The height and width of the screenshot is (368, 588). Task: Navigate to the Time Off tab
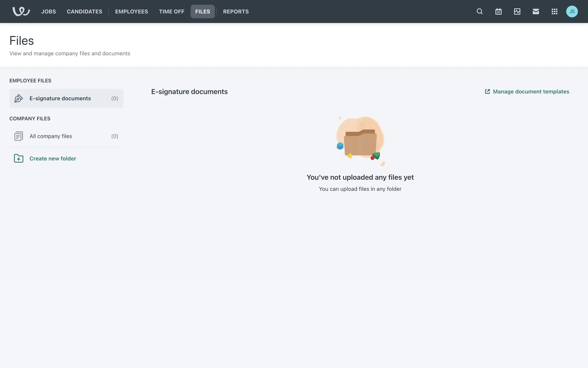point(171,11)
